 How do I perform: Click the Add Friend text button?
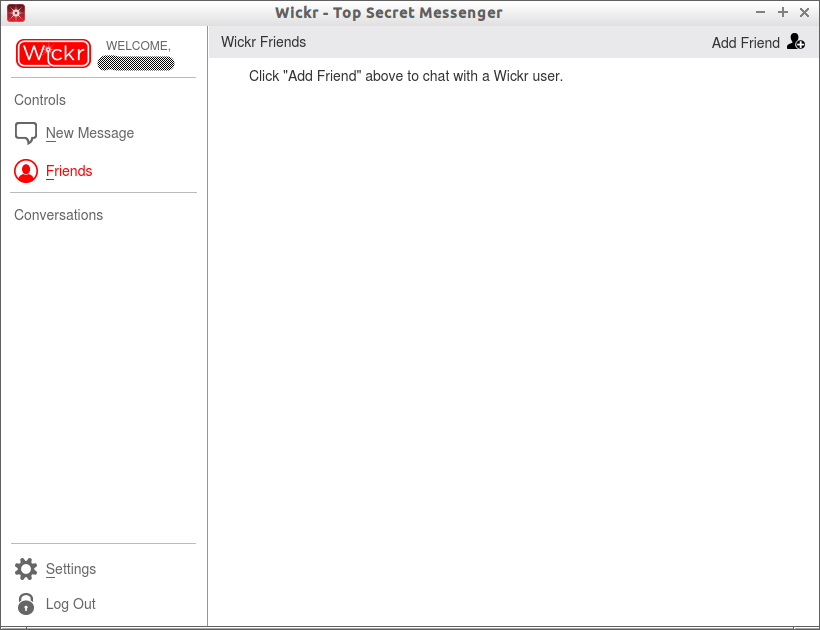[745, 43]
